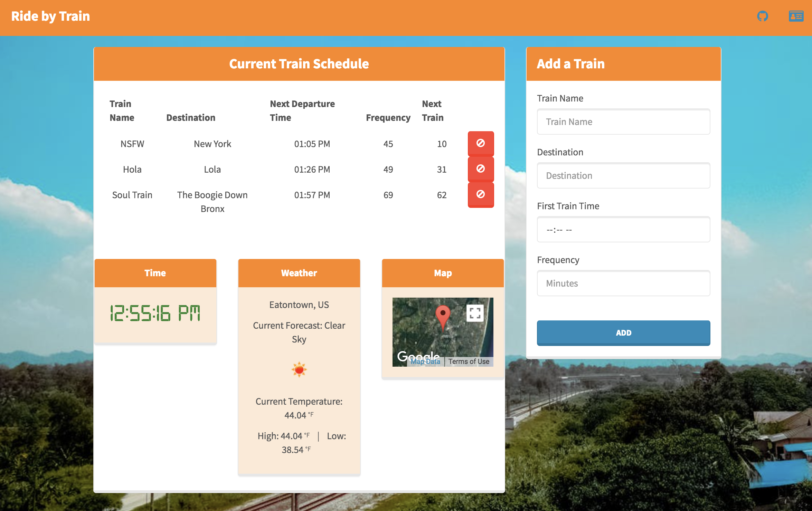Screen dimensions: 812x511
Task: Open the Map Data link
Action: pos(425,361)
